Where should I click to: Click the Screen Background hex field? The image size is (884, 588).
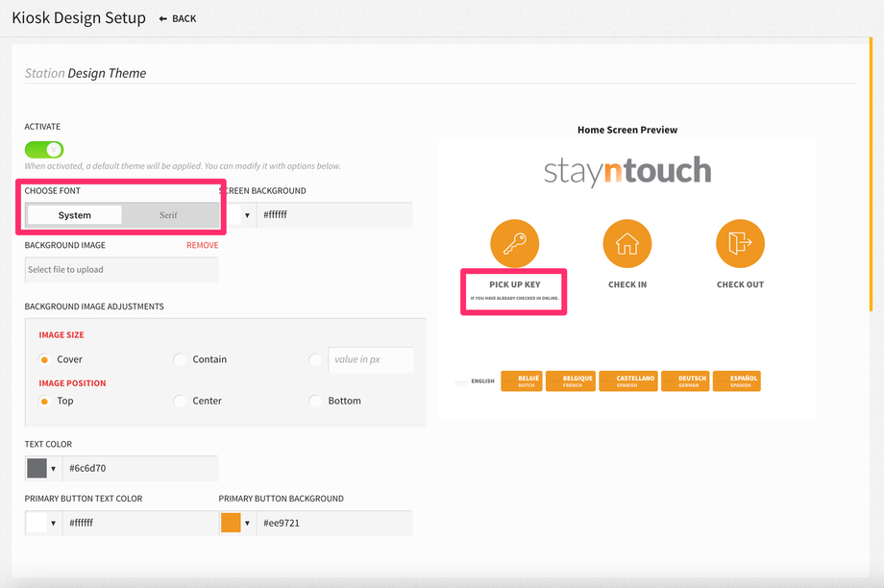pos(334,215)
